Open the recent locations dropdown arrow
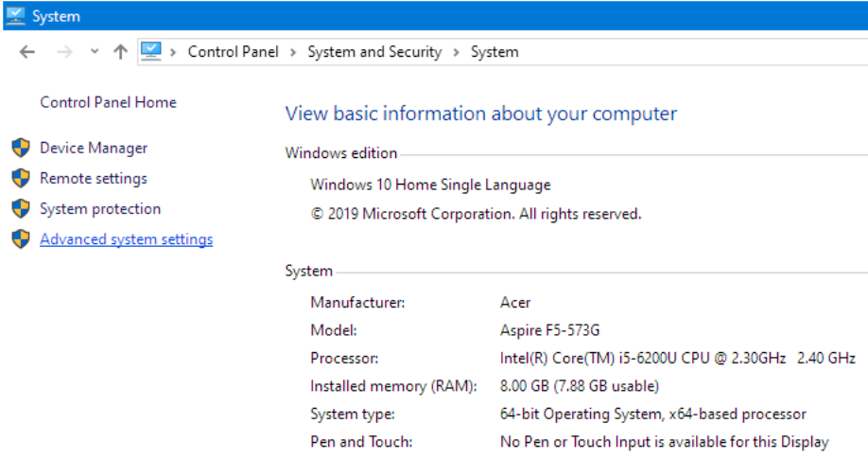 (x=94, y=53)
